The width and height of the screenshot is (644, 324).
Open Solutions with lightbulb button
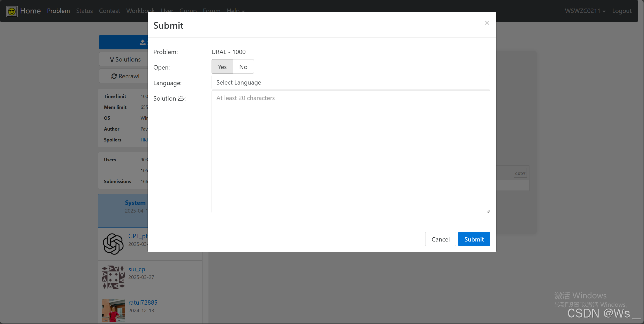125,59
